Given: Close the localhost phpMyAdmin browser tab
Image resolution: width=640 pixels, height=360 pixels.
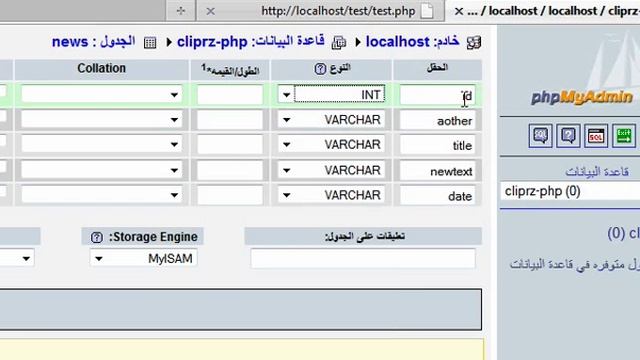Looking at the screenshot, I should click(x=459, y=11).
